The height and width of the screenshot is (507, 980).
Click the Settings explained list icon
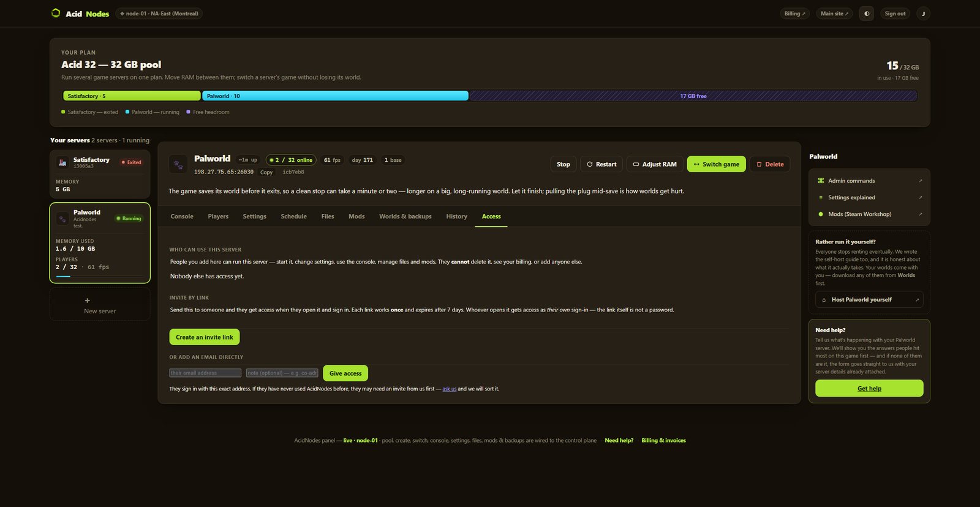tap(821, 197)
